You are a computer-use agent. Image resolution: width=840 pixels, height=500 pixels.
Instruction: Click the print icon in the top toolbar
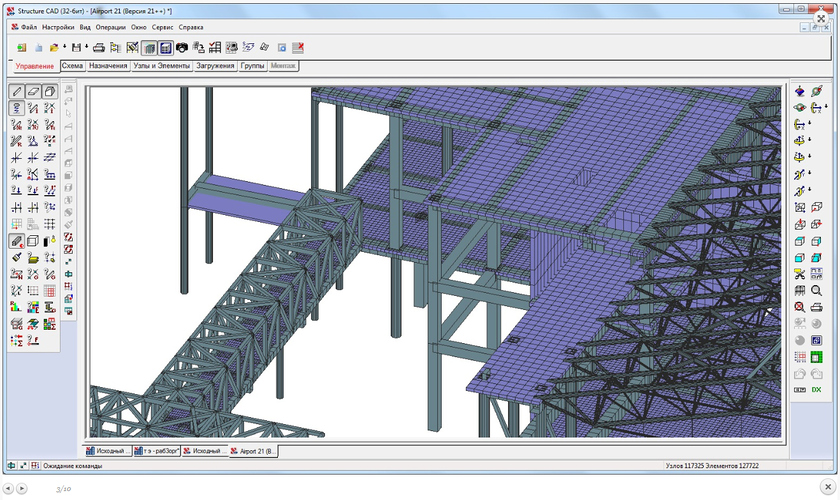click(99, 47)
